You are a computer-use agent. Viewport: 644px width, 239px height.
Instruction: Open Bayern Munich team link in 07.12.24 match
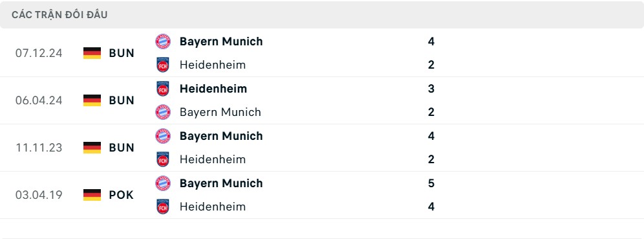point(221,41)
